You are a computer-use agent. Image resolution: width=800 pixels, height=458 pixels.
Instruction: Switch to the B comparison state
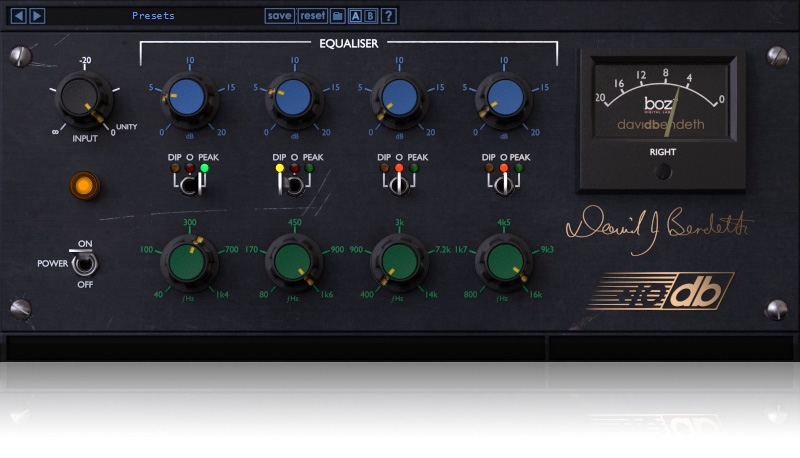click(371, 15)
